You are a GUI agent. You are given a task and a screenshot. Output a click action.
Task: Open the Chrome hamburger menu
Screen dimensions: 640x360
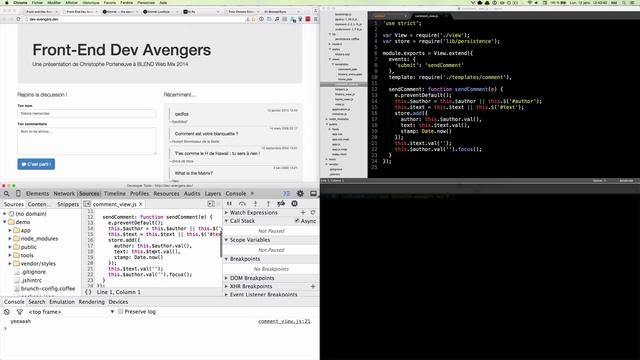(316, 19)
